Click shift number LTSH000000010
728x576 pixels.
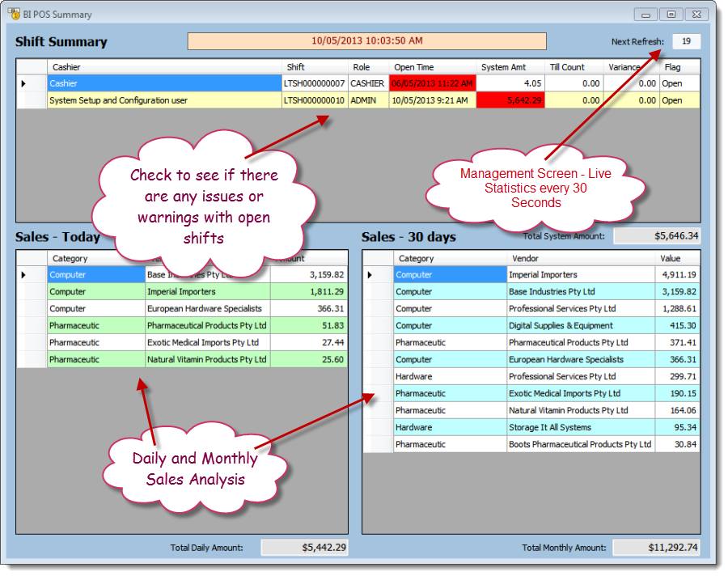click(315, 100)
